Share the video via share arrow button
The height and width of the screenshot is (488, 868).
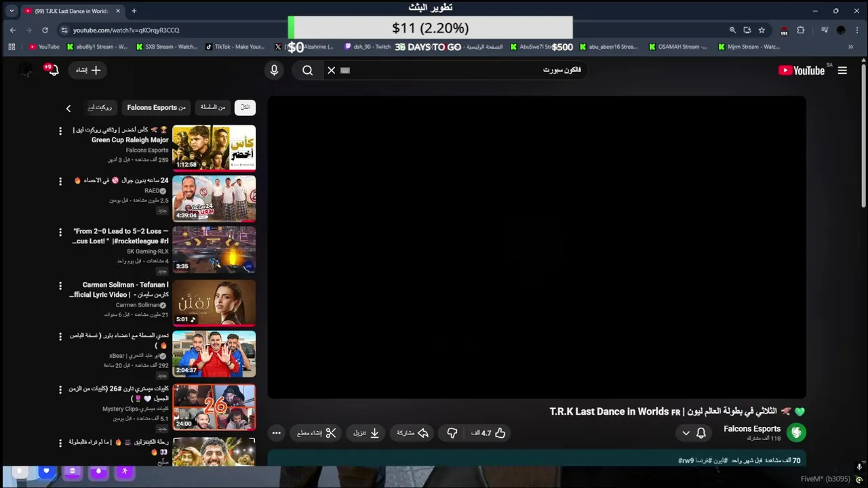click(x=413, y=433)
